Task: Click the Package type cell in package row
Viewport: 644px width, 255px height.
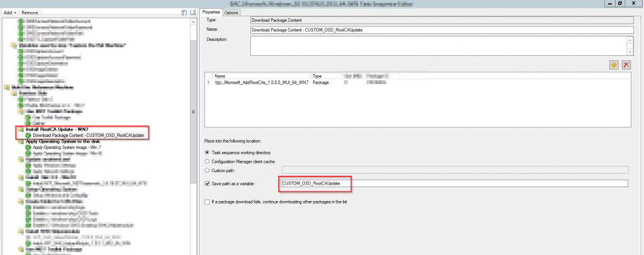Action: coord(320,82)
